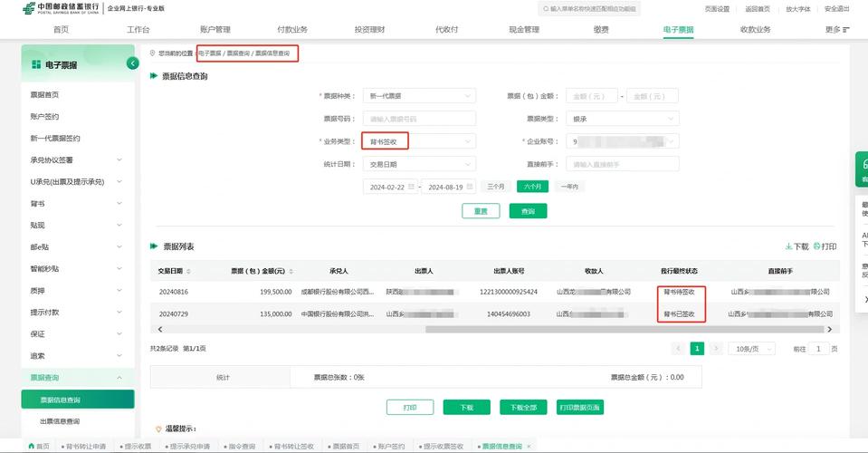Screen dimensions: 868x453
Task: Click calendar icon of the end date 2024-08-19
Action: (x=470, y=187)
